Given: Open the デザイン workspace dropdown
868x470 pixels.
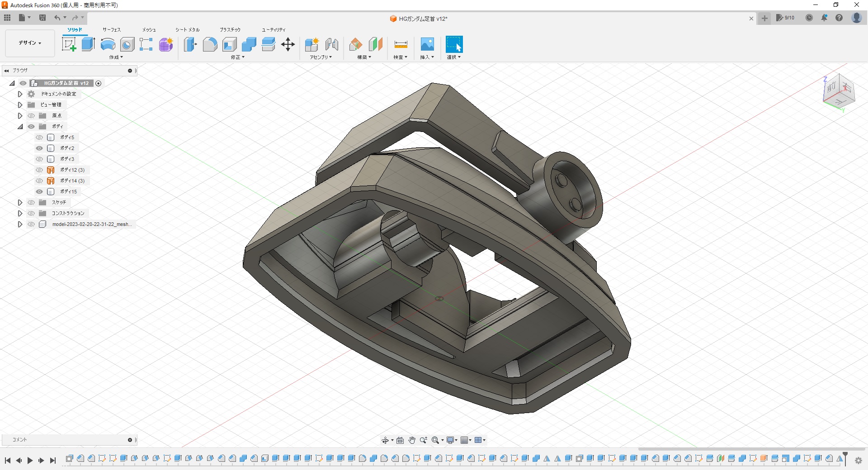Looking at the screenshot, I should click(30, 43).
